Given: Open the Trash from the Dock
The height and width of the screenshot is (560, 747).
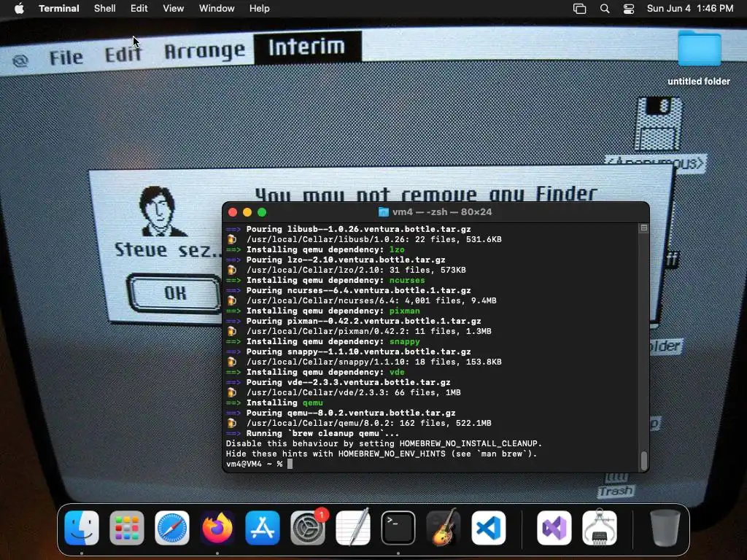Looking at the screenshot, I should pyautogui.click(x=665, y=528).
